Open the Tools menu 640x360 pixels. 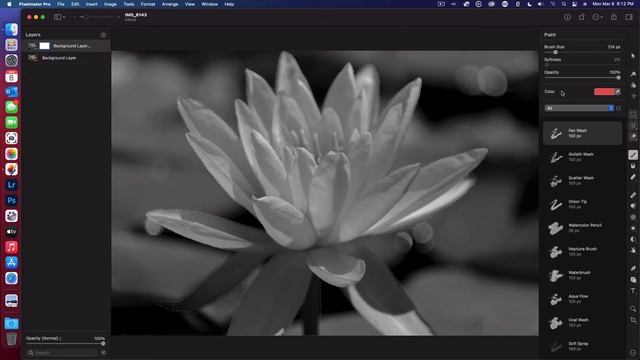click(x=129, y=4)
